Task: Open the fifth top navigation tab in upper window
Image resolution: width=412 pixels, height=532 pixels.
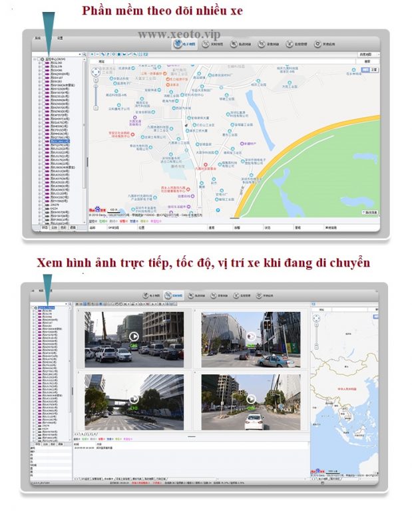Action: click(x=296, y=44)
